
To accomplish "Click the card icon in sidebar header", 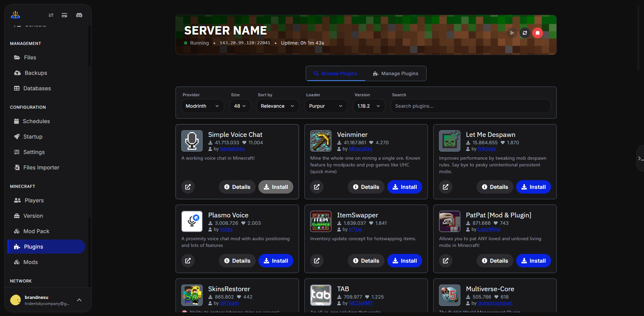I will coord(64,15).
